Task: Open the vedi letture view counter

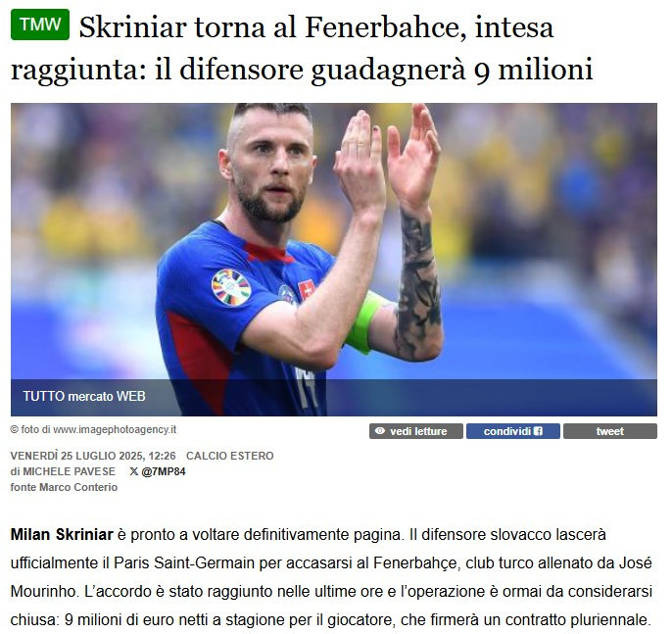Action: 416,431
